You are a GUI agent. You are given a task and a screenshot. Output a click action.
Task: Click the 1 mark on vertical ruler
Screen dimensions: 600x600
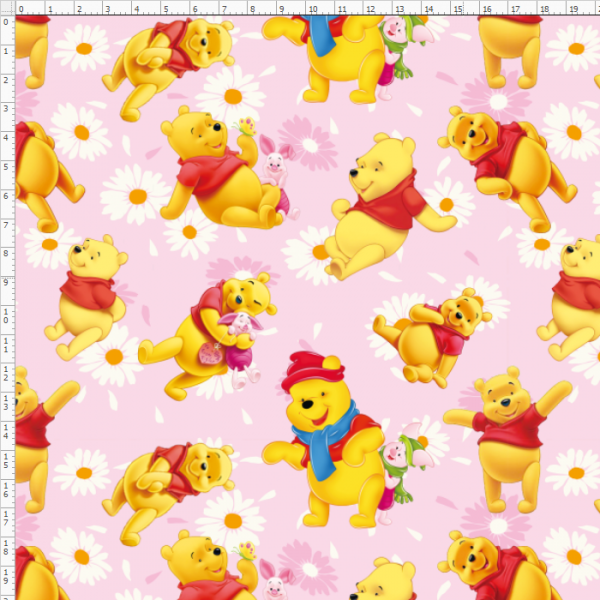tap(6, 51)
